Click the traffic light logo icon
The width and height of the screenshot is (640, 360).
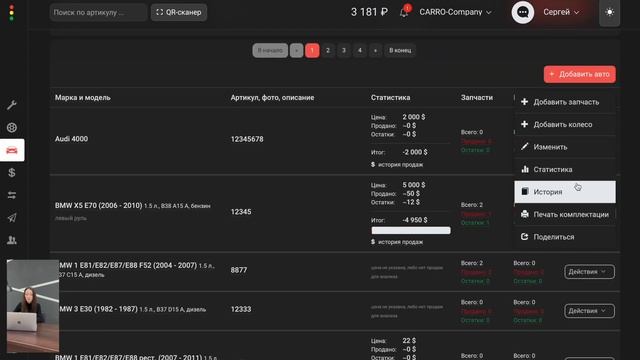[11, 13]
